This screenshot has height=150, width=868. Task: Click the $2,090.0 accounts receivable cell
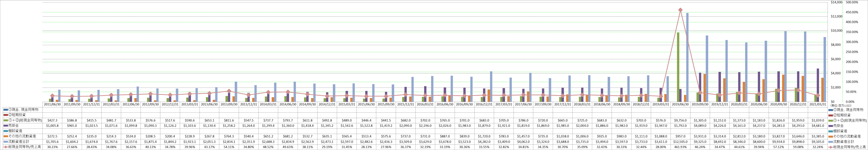tap(406, 126)
